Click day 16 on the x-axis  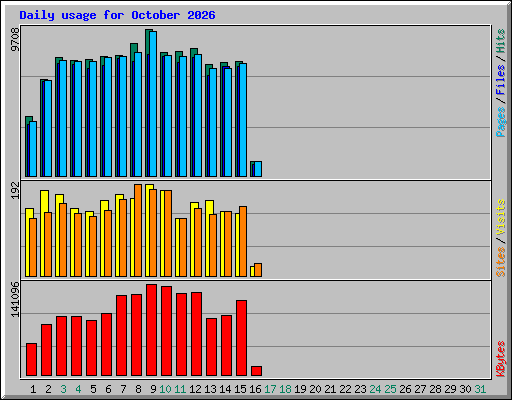tap(255, 389)
